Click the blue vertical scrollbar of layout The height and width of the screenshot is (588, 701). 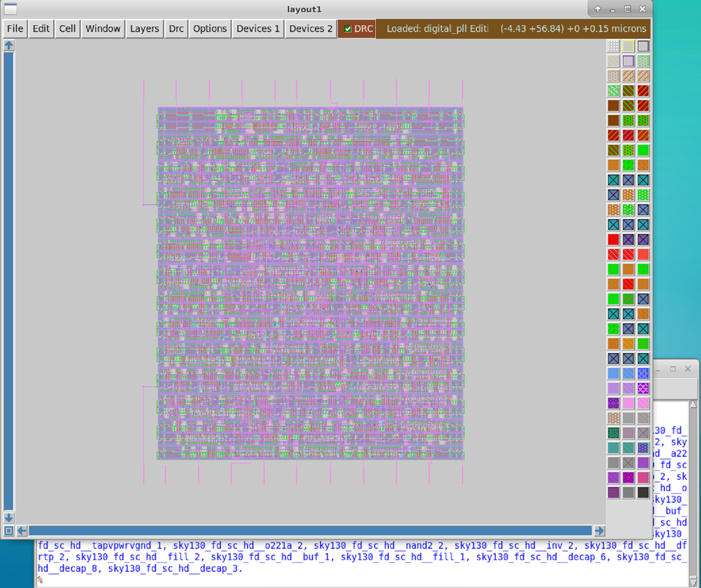[9, 281]
